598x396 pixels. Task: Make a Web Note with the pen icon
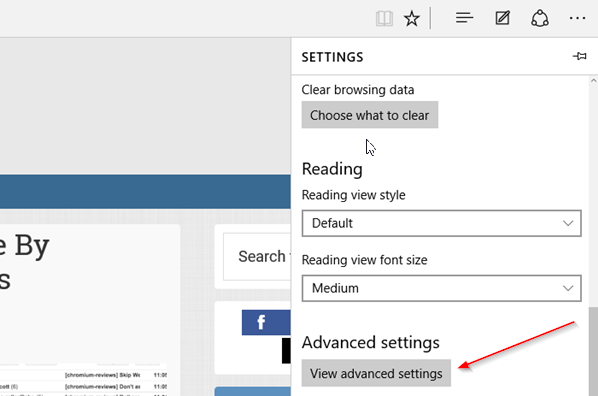pos(502,18)
